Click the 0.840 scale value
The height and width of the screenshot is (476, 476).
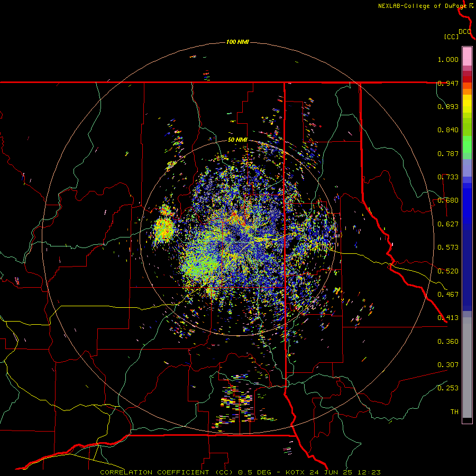tap(448, 130)
